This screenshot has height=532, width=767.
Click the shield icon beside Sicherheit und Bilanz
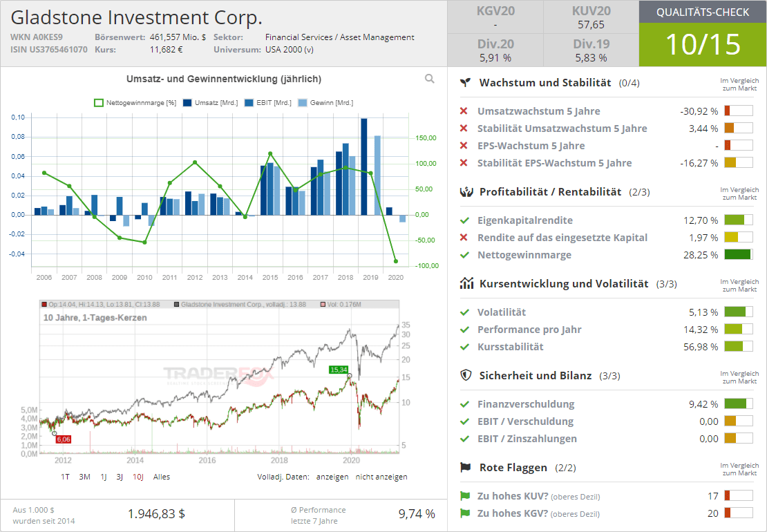[466, 375]
